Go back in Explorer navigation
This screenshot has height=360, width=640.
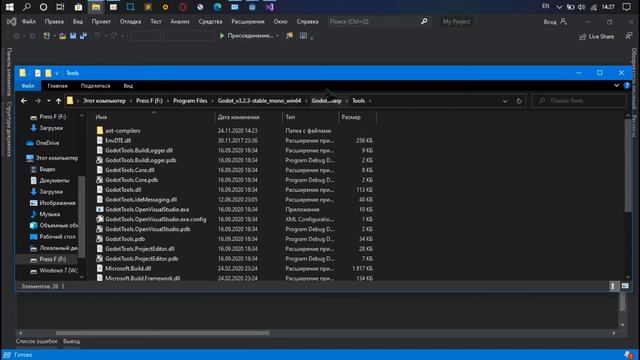[24, 101]
